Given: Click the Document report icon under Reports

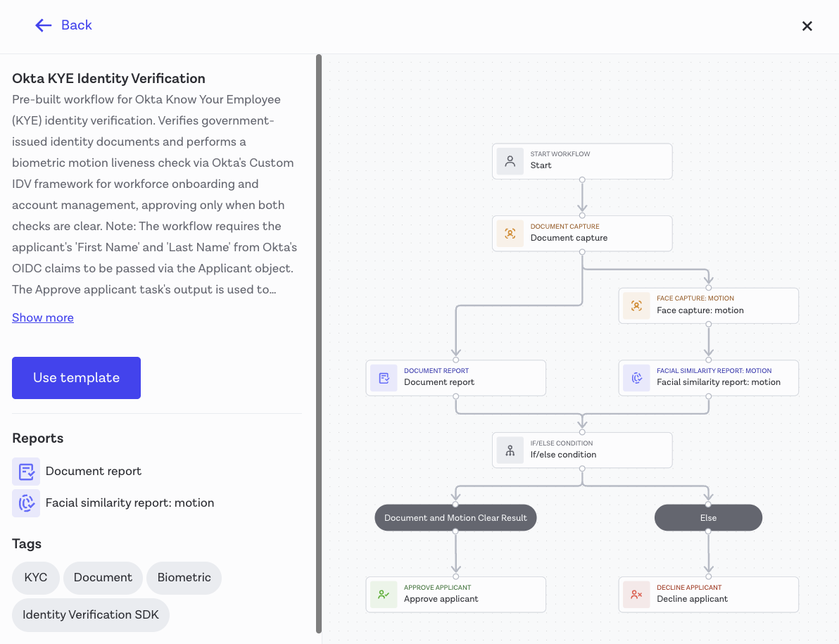Looking at the screenshot, I should [x=26, y=472].
